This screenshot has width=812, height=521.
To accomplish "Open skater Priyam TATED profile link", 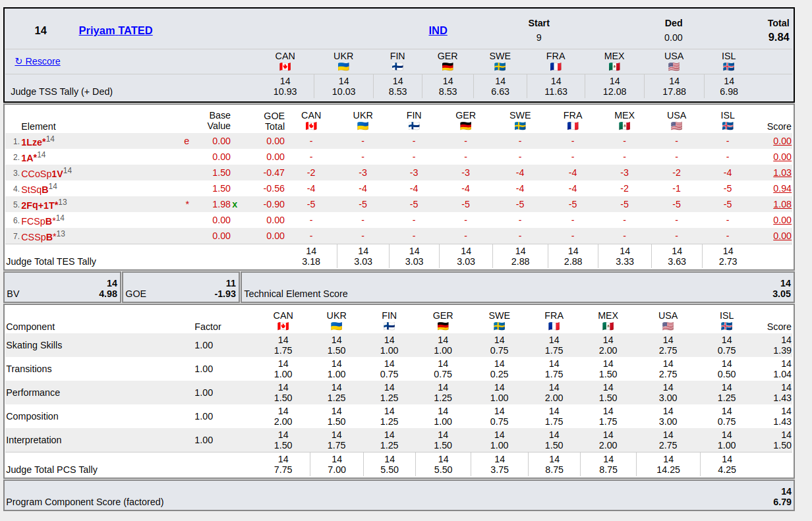I will click(x=115, y=30).
